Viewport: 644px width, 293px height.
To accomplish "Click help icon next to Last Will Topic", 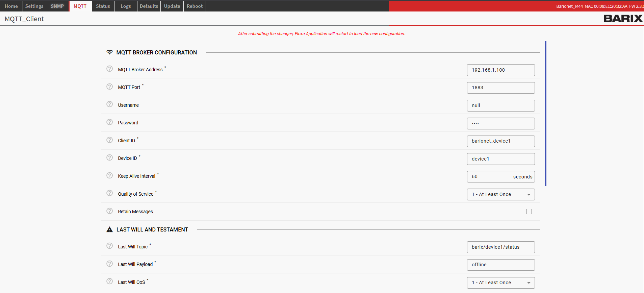I will tap(109, 246).
